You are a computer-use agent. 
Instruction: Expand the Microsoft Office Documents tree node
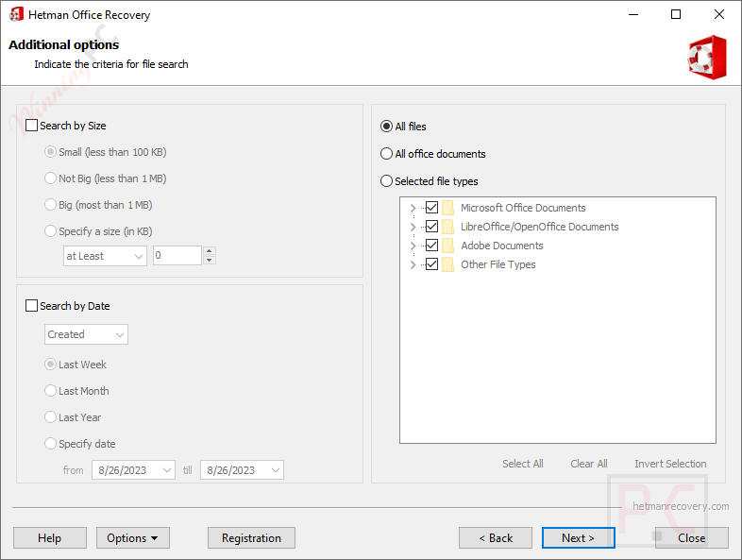pyautogui.click(x=413, y=208)
